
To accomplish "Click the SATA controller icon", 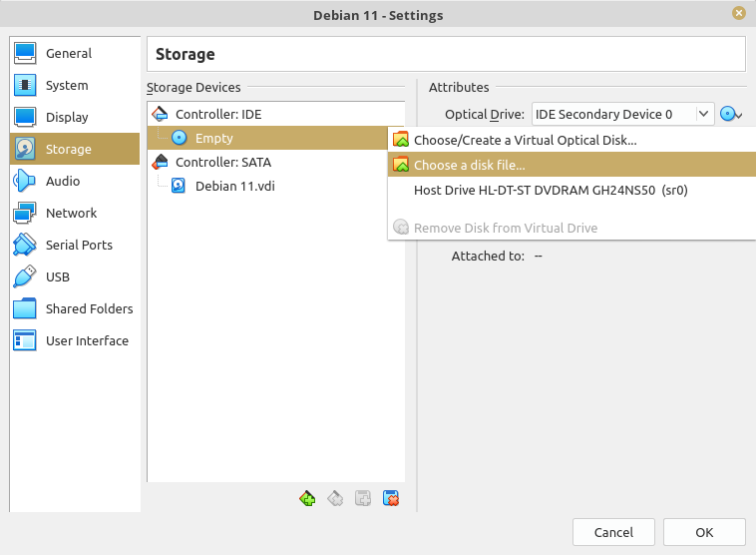I will pos(160,162).
